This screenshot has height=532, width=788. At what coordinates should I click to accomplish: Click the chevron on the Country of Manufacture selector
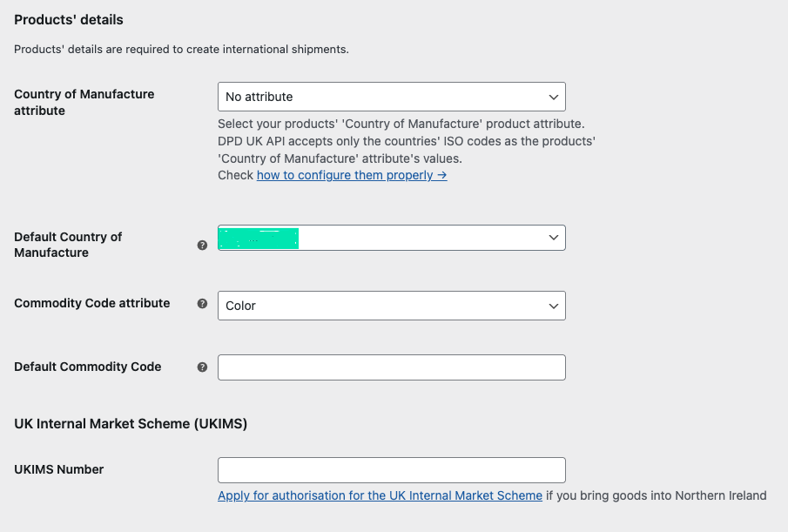point(553,97)
